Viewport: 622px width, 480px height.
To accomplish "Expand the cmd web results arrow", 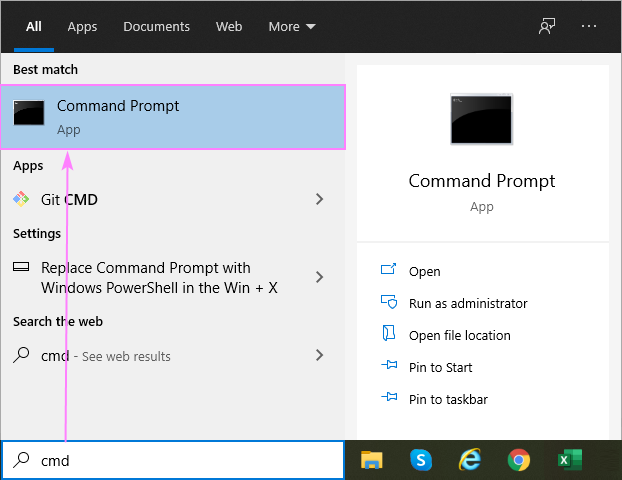I will tap(319, 355).
